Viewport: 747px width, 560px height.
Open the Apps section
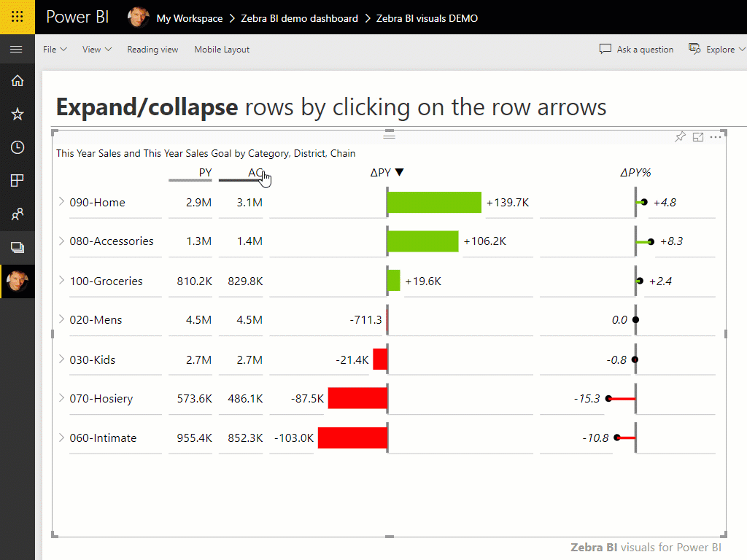tap(17, 180)
